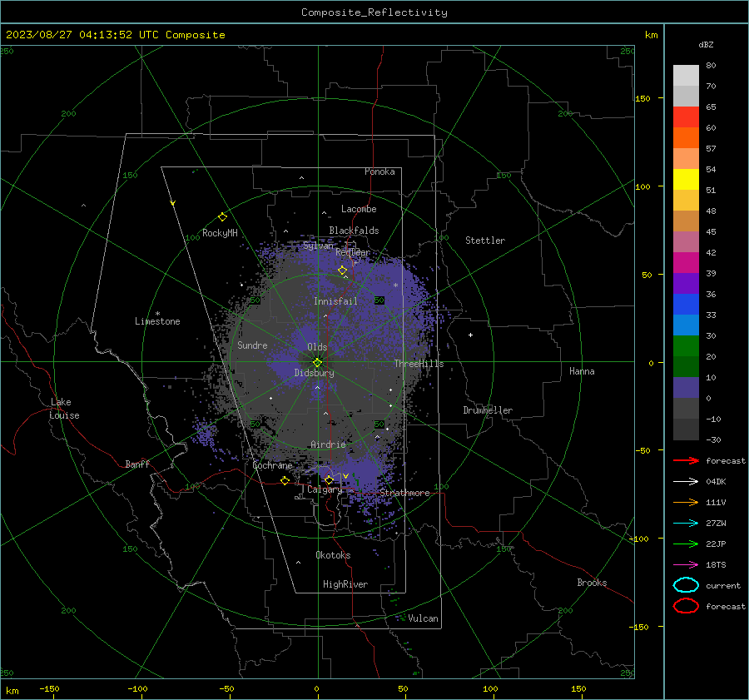Click the Sundre city label
The image size is (749, 700).
point(252,345)
